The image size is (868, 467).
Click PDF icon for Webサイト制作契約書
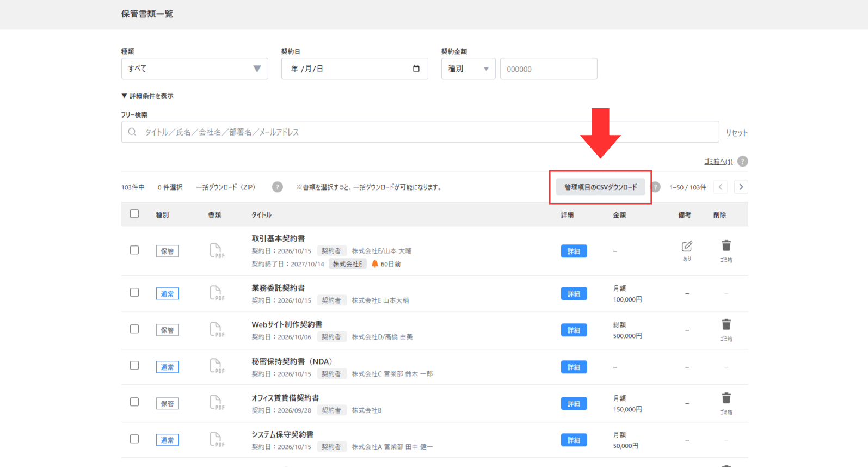217,329
